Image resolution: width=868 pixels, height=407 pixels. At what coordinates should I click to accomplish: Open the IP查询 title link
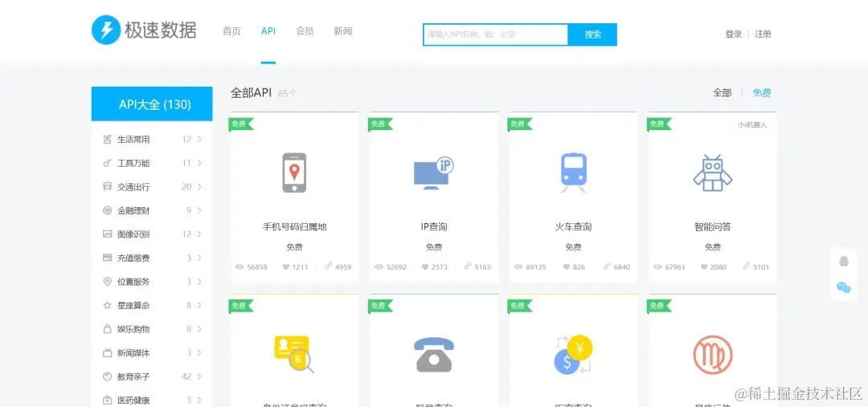click(433, 226)
